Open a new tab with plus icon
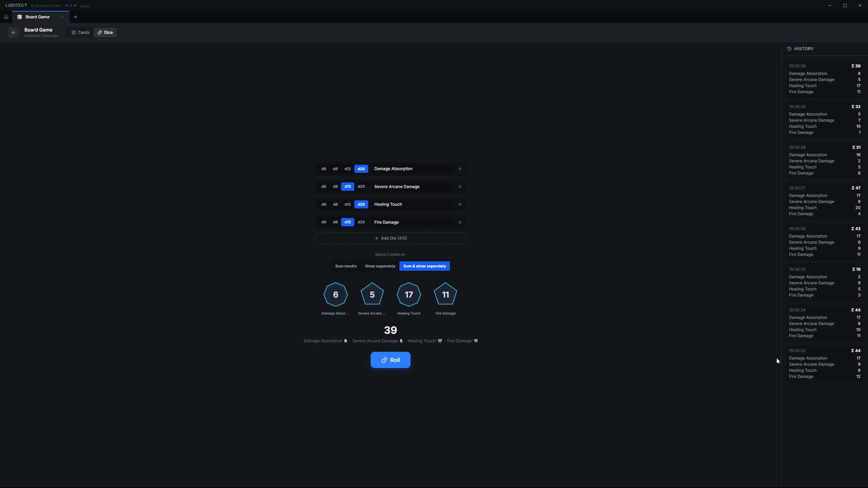 (75, 17)
